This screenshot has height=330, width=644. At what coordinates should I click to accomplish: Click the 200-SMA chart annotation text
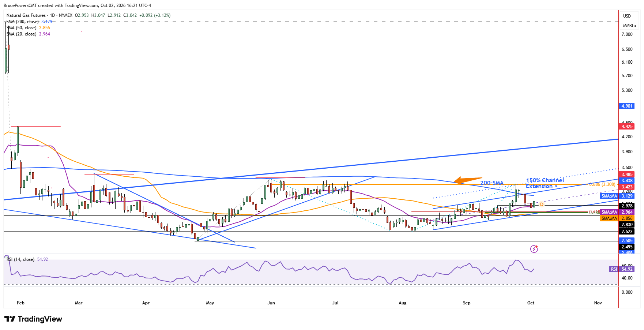tap(492, 183)
